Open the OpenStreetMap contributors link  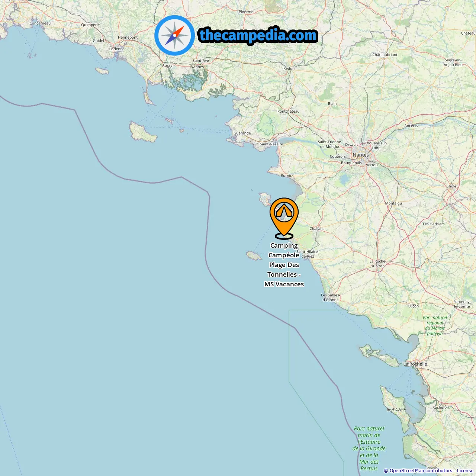[421, 471]
